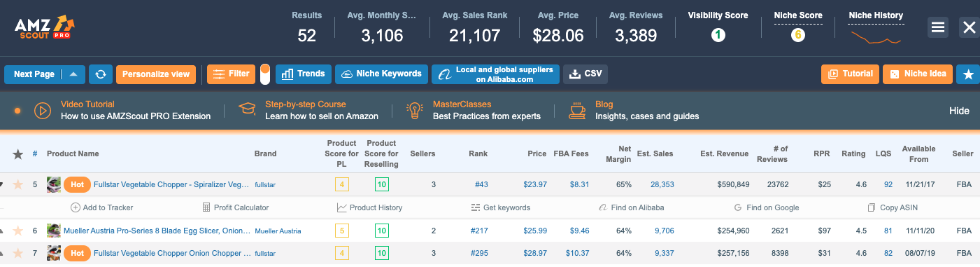Open the Step-by-step Course link

[x=306, y=104]
